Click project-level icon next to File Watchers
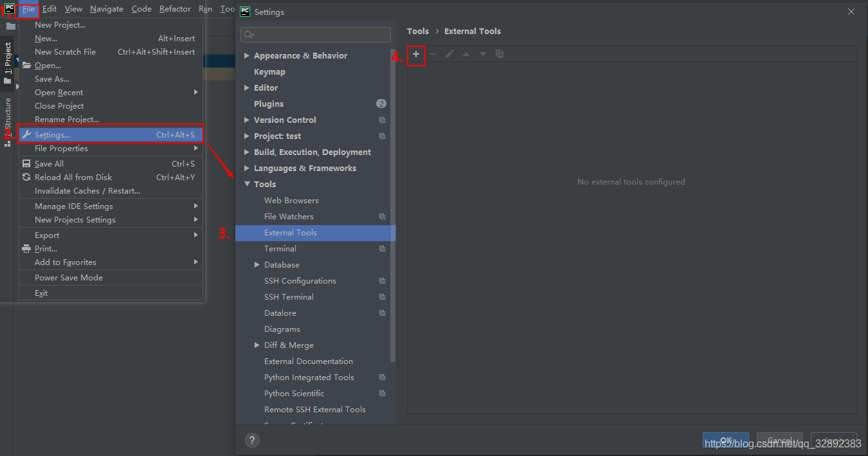This screenshot has height=456, width=868. (x=382, y=217)
